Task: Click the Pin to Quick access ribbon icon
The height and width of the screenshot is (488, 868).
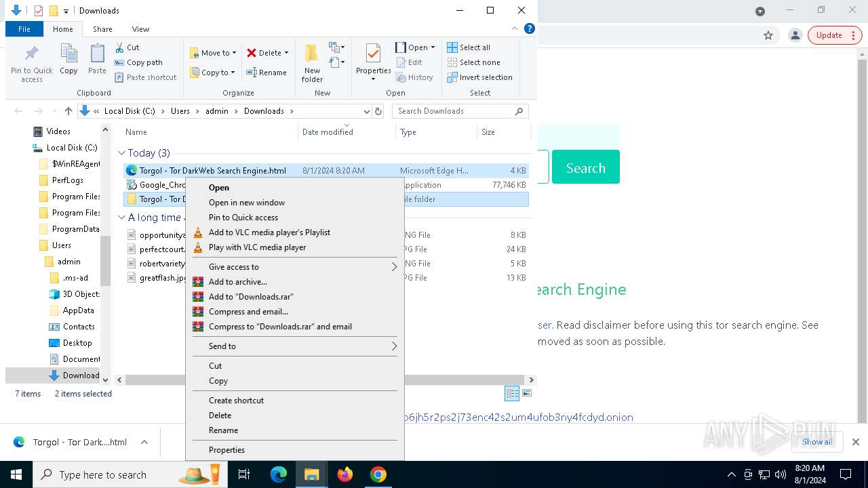Action: (x=31, y=62)
